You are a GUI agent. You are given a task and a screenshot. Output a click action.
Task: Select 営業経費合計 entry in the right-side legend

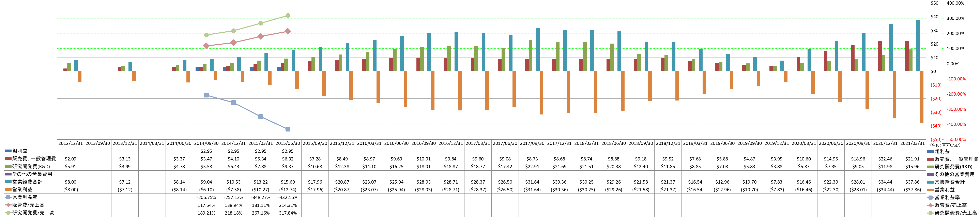point(946,182)
